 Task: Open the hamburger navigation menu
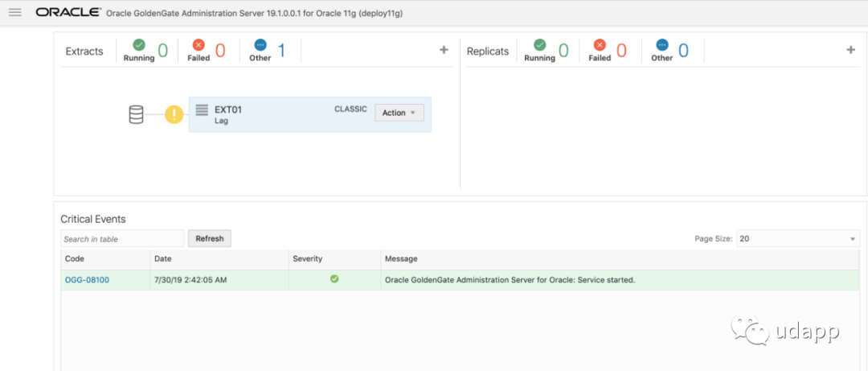coord(14,12)
